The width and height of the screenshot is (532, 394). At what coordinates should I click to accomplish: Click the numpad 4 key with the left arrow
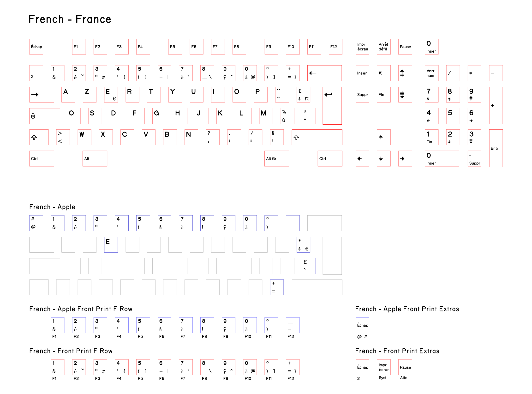coord(431,116)
